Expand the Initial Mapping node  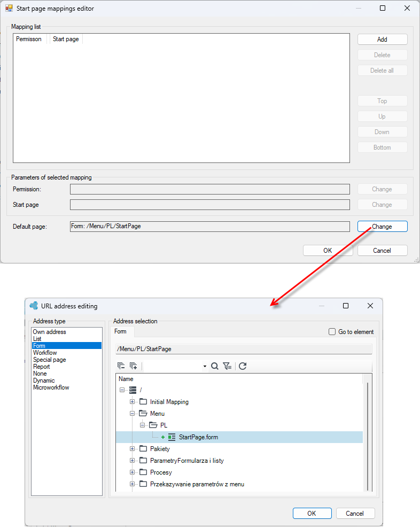click(x=132, y=402)
